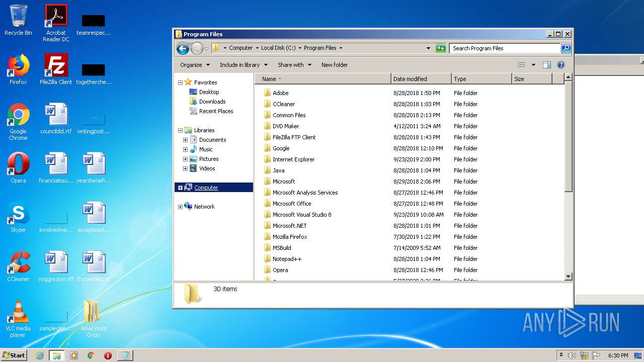Open the address bar history dropdown

428,48
